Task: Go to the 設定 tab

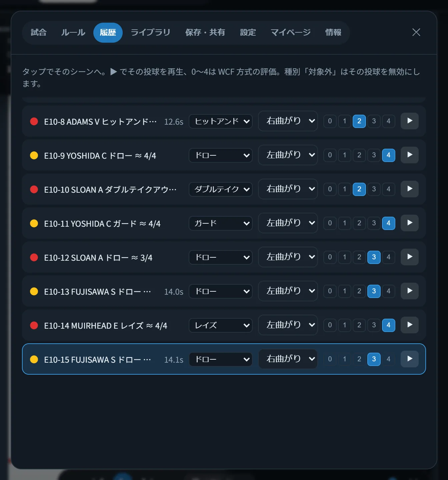Action: (x=248, y=32)
